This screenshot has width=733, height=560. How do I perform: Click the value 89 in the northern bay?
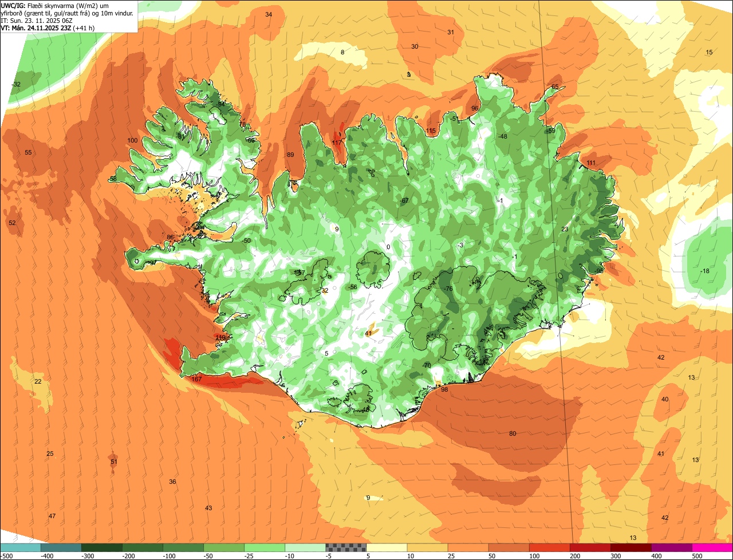point(290,155)
